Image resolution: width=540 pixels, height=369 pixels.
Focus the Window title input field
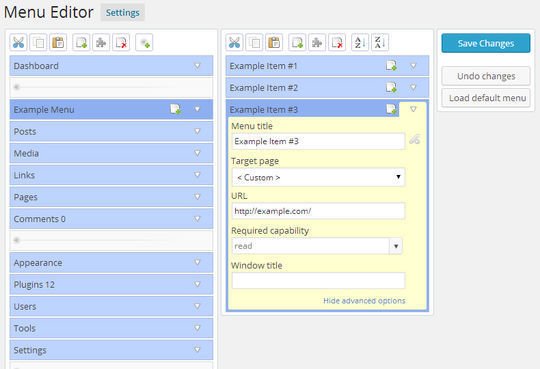(x=318, y=280)
